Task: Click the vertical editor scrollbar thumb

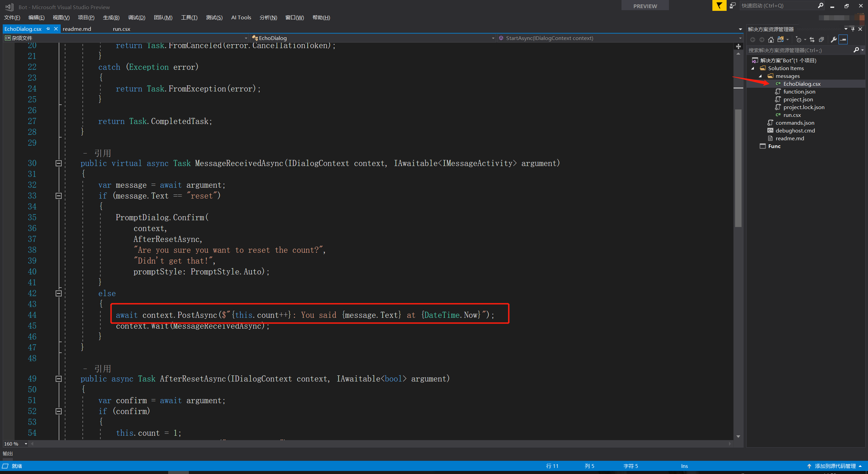Action: click(738, 168)
